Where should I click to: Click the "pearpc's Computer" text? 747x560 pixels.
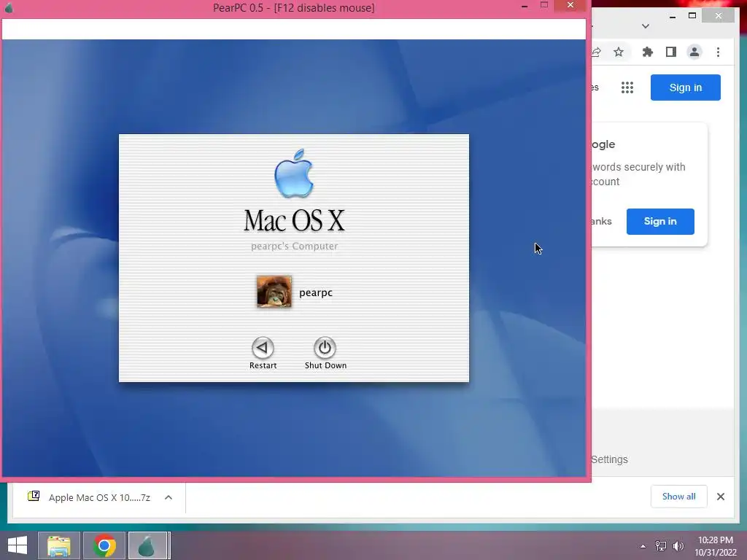pos(295,246)
